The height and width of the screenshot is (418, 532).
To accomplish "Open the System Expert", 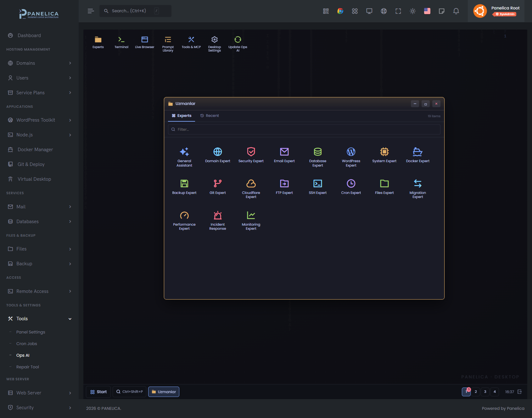I will coord(384,155).
